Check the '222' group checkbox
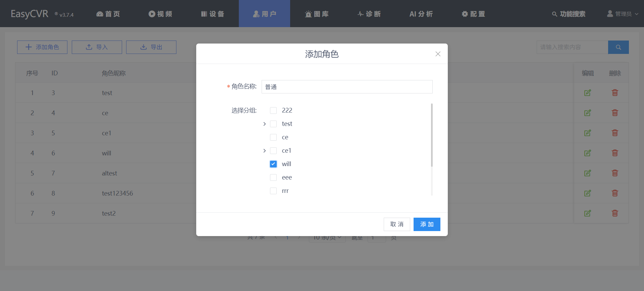Viewport: 644px width, 291px height. (x=273, y=111)
